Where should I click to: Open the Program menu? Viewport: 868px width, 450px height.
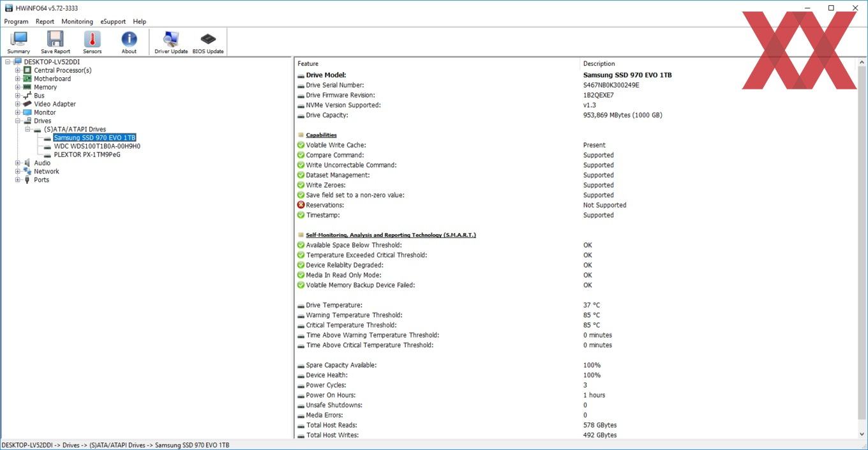[16, 21]
